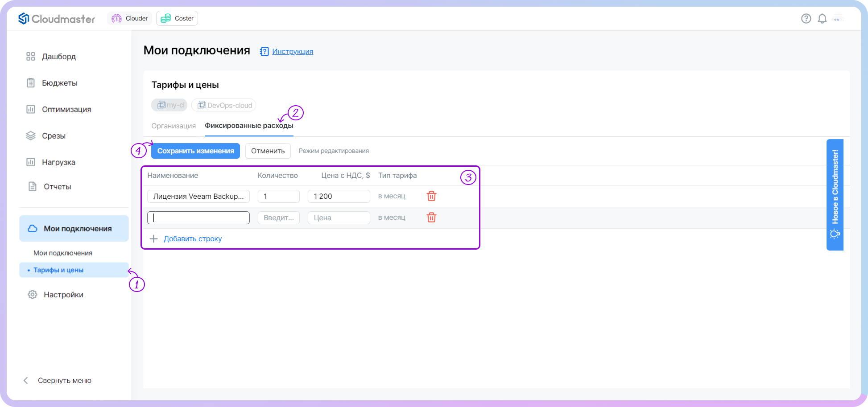Click the price field of the Veeam row
This screenshot has height=407, width=868.
pyautogui.click(x=339, y=196)
